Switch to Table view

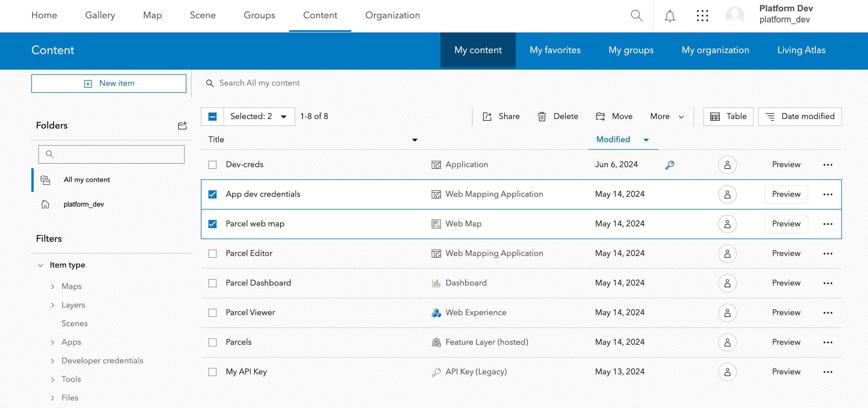click(x=728, y=116)
